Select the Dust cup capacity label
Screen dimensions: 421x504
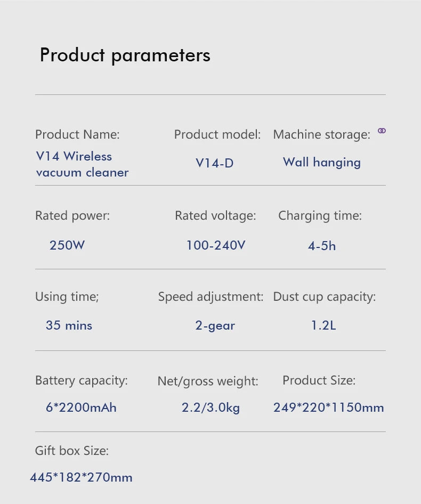click(324, 297)
